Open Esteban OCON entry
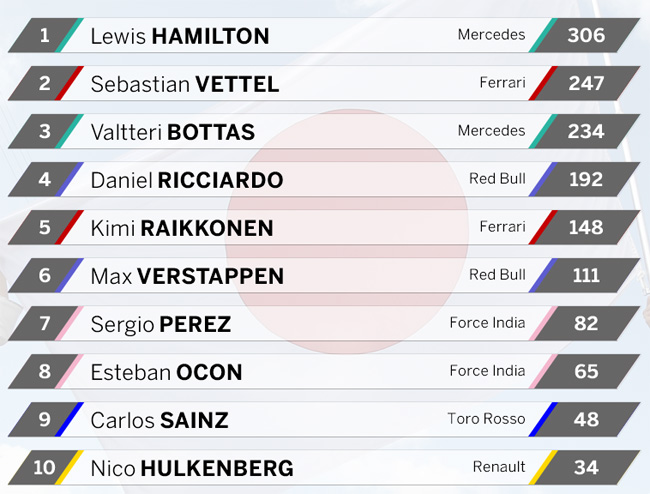The height and width of the screenshot is (494, 650). (x=324, y=372)
